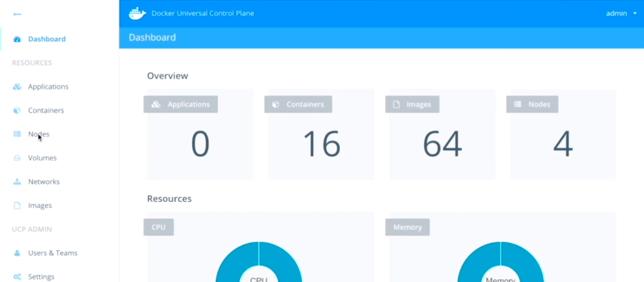Click the Applications icon in the sidebar

coord(17,87)
